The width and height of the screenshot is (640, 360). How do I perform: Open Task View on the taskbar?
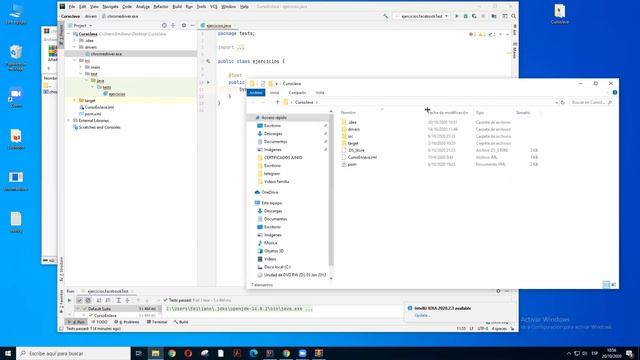[x=139, y=353]
